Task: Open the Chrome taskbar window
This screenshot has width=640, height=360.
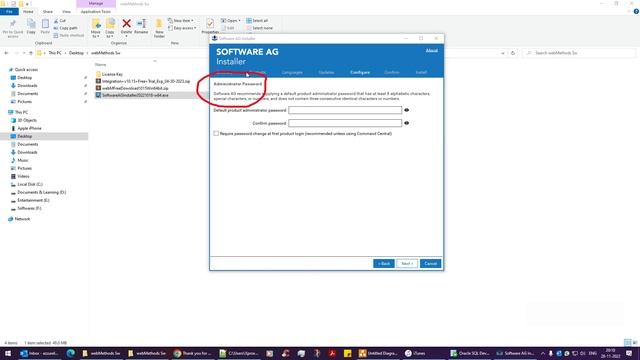Action: (x=192, y=353)
